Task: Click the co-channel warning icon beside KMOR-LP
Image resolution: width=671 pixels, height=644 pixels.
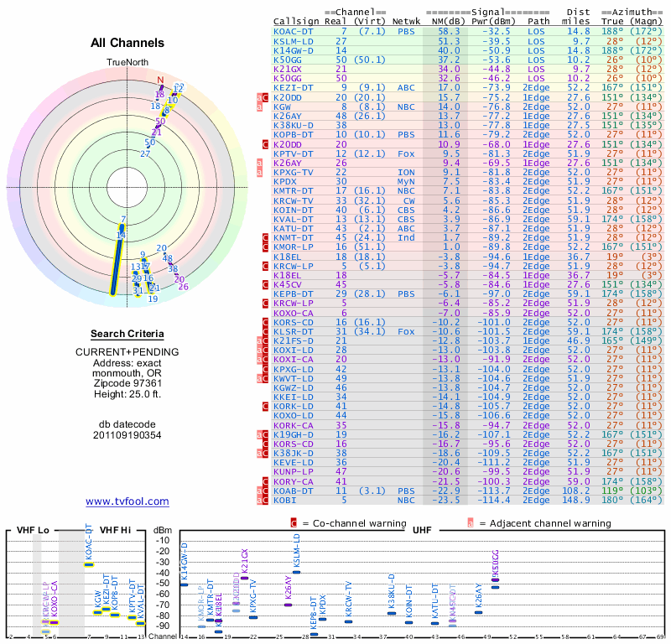Action: coord(266,247)
